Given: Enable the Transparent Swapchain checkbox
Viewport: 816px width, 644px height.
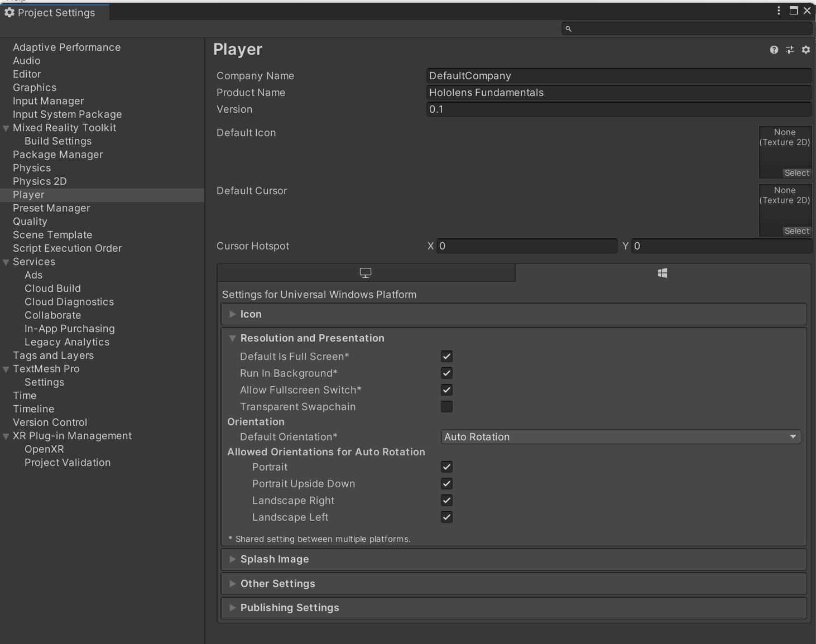Looking at the screenshot, I should pos(447,407).
